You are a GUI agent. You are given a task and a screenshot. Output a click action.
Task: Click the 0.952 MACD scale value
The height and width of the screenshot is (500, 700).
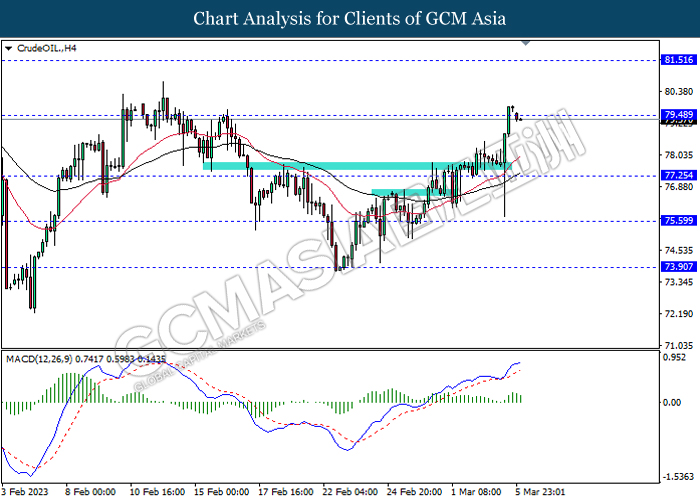pos(674,357)
